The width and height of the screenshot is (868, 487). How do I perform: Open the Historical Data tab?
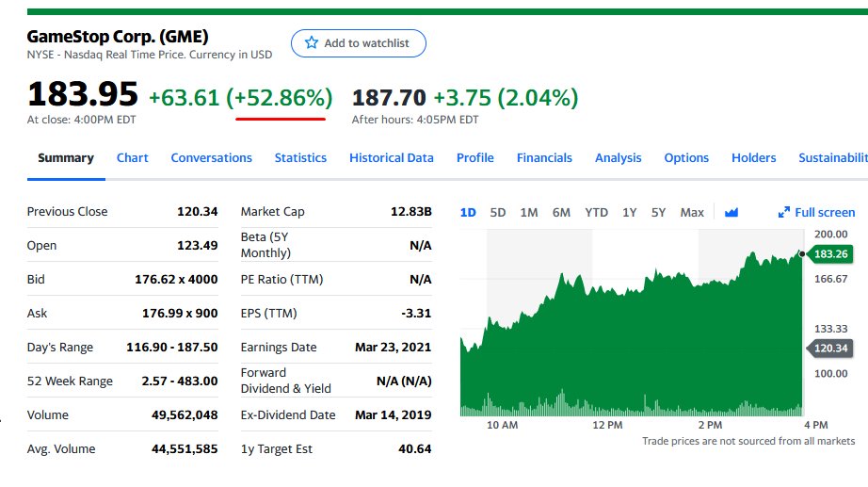tap(392, 158)
